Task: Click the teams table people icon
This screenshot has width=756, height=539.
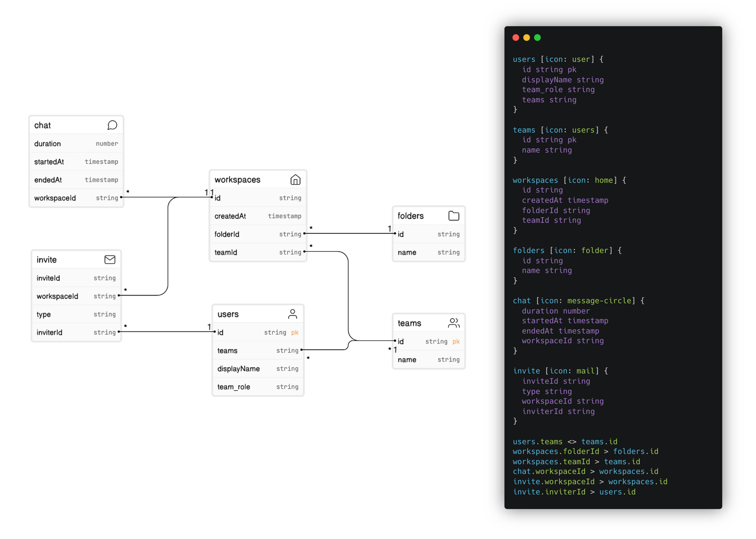Action: 454,323
